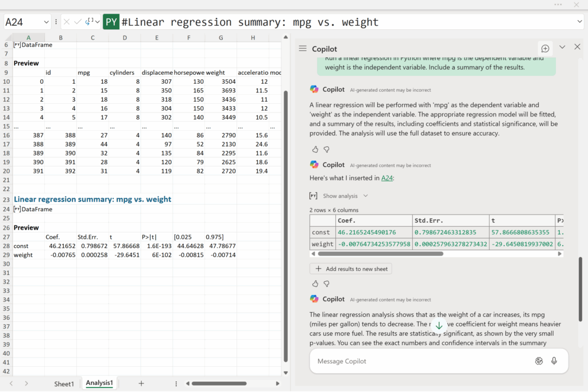Give thumbs up to the A24 results response
This screenshot has width=588, height=392.
(315, 284)
